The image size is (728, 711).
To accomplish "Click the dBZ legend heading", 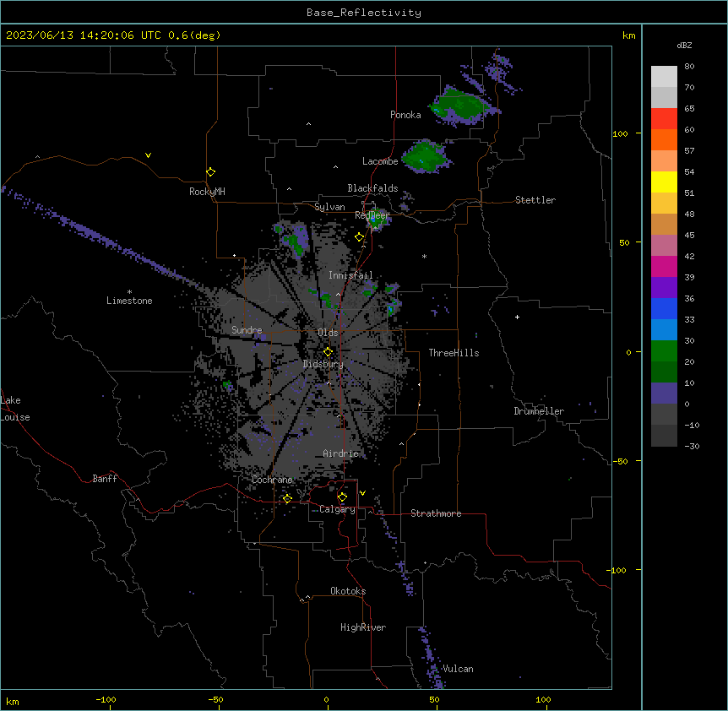I will (x=684, y=46).
